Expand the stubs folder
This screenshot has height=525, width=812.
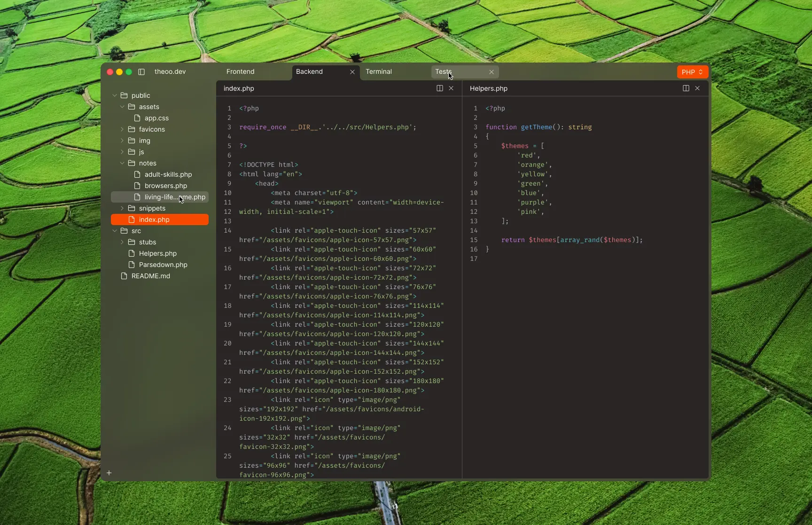click(x=122, y=242)
